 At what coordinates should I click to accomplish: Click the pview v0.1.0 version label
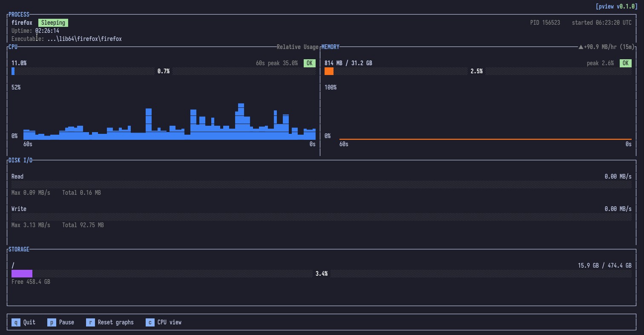click(x=617, y=6)
